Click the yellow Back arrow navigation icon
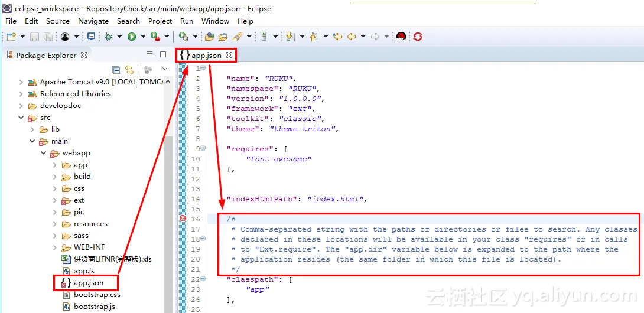 click(x=352, y=37)
